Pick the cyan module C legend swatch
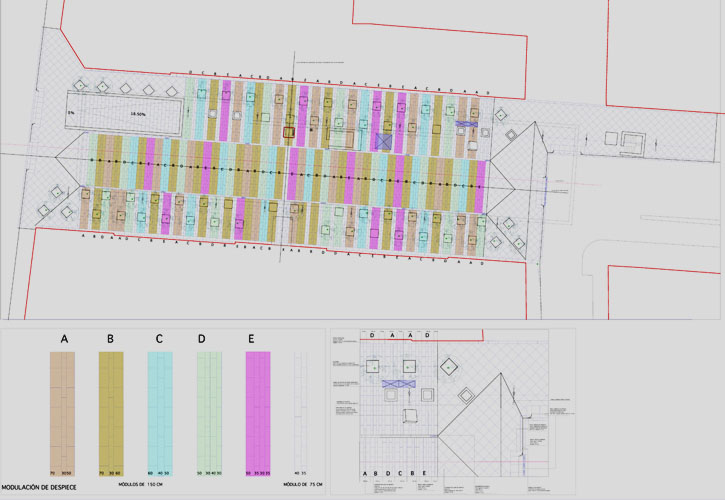This screenshot has height=500, width=725. click(x=160, y=412)
